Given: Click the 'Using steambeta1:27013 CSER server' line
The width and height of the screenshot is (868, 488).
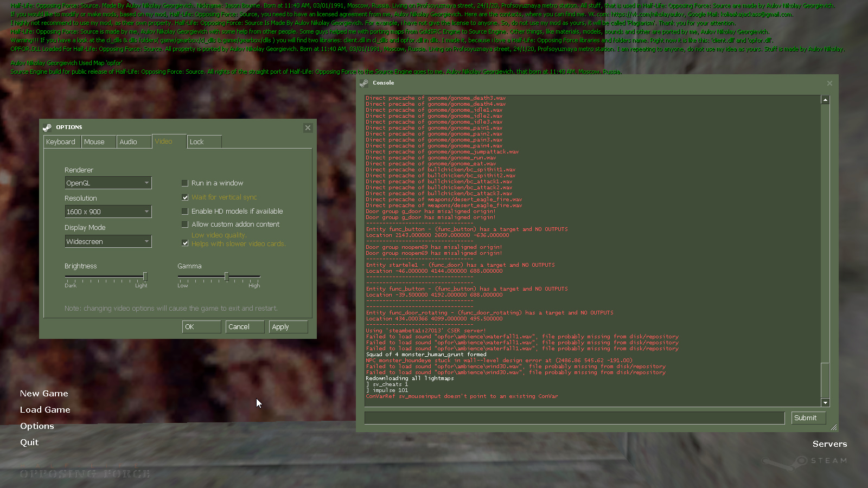Looking at the screenshot, I should pos(426,331).
